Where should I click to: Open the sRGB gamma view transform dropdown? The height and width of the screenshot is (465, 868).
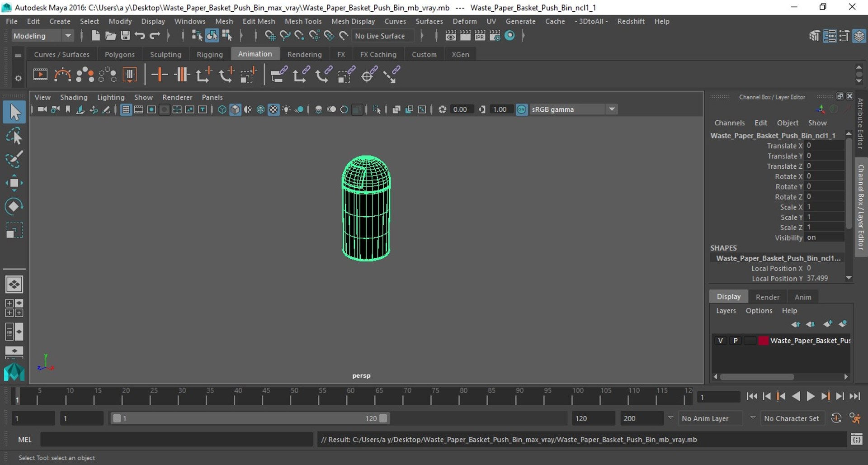574,109
